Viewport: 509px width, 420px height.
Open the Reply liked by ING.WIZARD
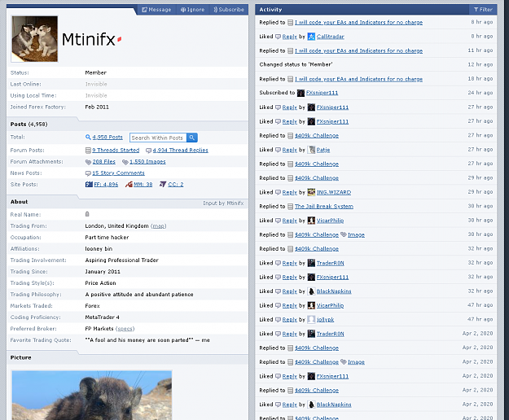(x=290, y=192)
